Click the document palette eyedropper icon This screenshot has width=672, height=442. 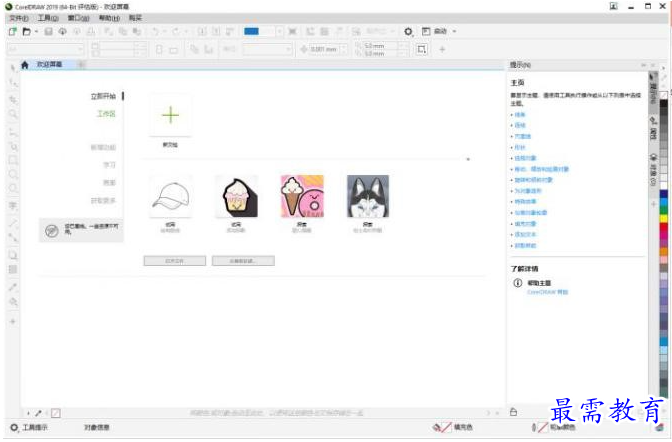tap(38, 413)
